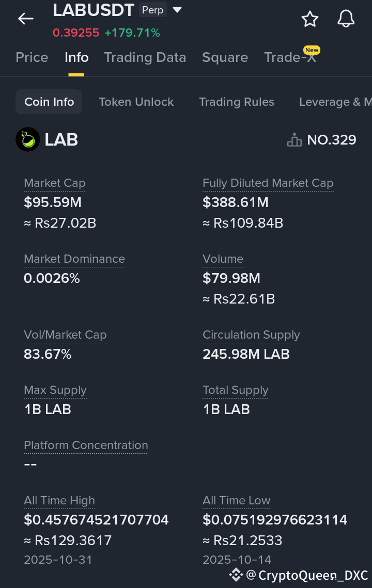View the Trading Rules section
Viewport: 372px width, 588px height.
click(x=237, y=102)
